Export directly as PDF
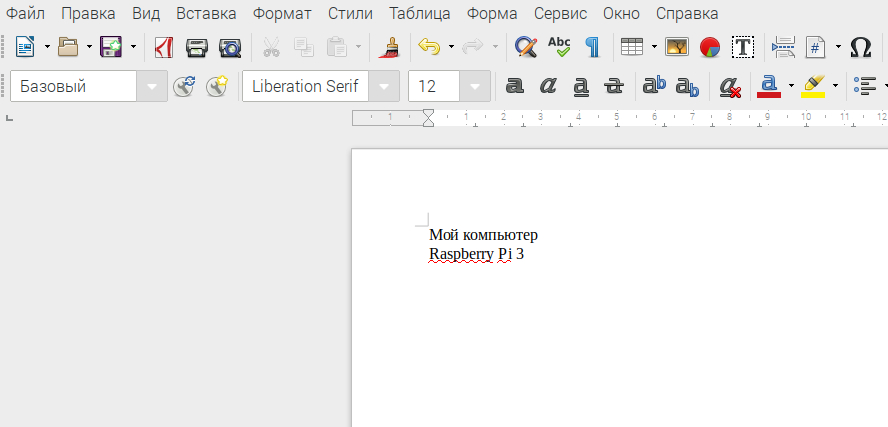 164,47
